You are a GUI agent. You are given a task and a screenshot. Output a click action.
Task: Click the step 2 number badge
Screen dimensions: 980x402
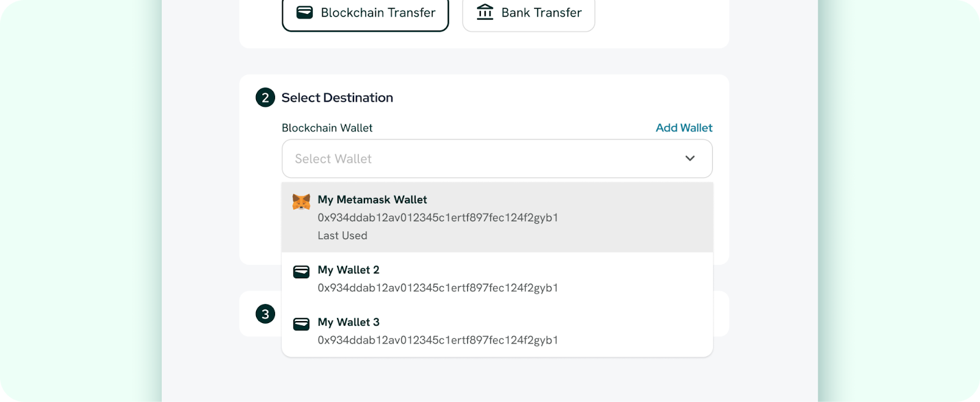pyautogui.click(x=265, y=97)
